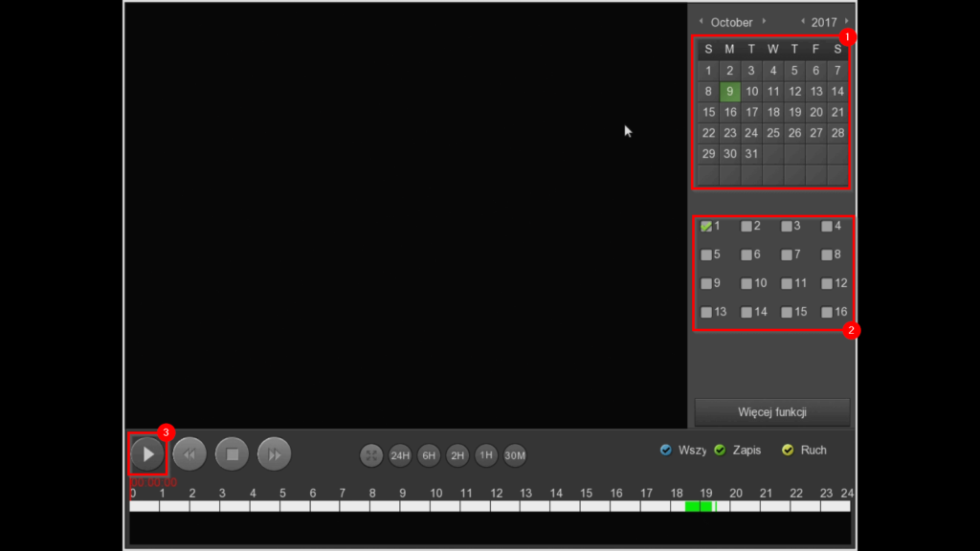Screen dimensions: 980x551
Task: Zoom timeline to 30M
Action: pos(515,455)
